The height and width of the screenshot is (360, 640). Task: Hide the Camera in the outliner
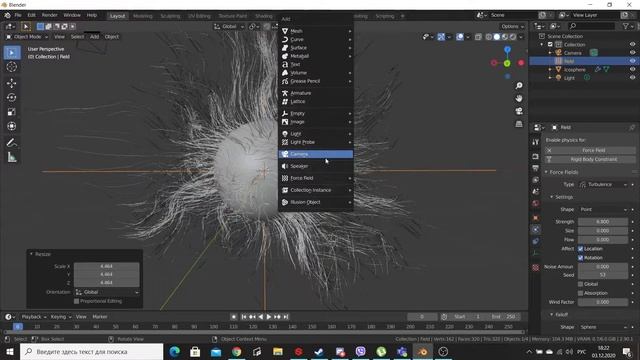tap(632, 53)
